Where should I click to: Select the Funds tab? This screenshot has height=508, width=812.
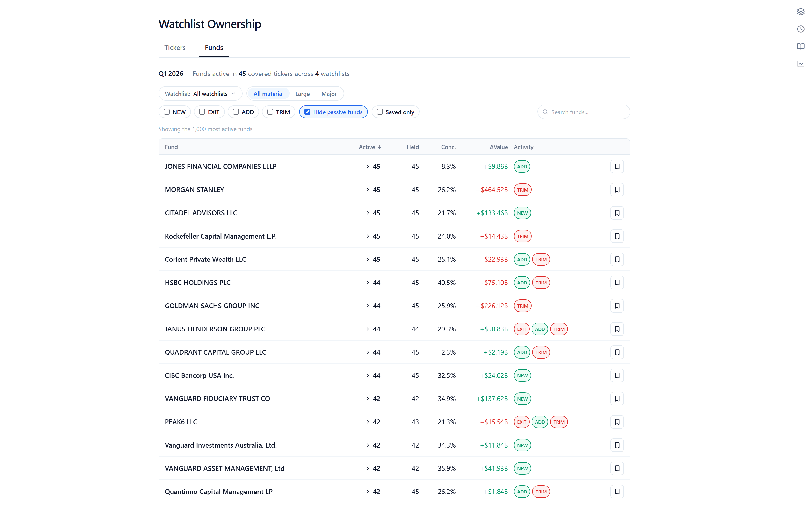[214, 47]
